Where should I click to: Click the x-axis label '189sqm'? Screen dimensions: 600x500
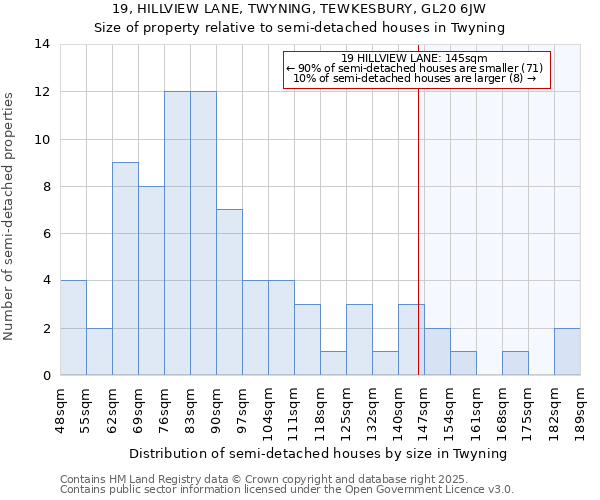click(580, 415)
